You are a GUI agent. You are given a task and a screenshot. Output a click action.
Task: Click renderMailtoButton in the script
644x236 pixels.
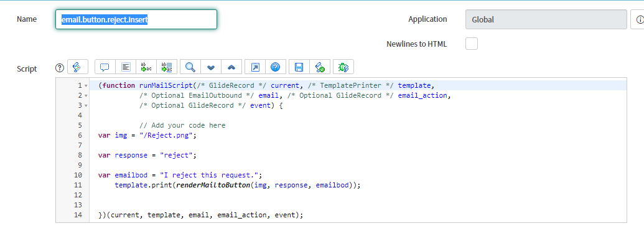213,185
